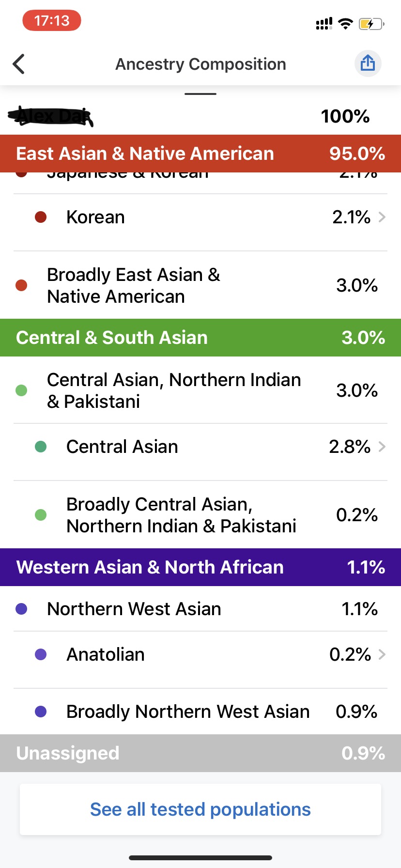The image size is (401, 868).
Task: Grab the sheet drag handle bar
Action: [x=200, y=93]
